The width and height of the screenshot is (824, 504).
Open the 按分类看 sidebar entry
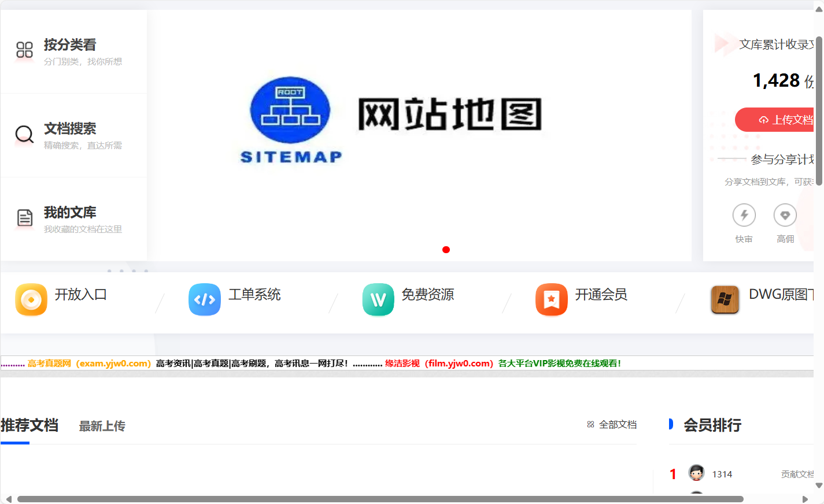73,51
